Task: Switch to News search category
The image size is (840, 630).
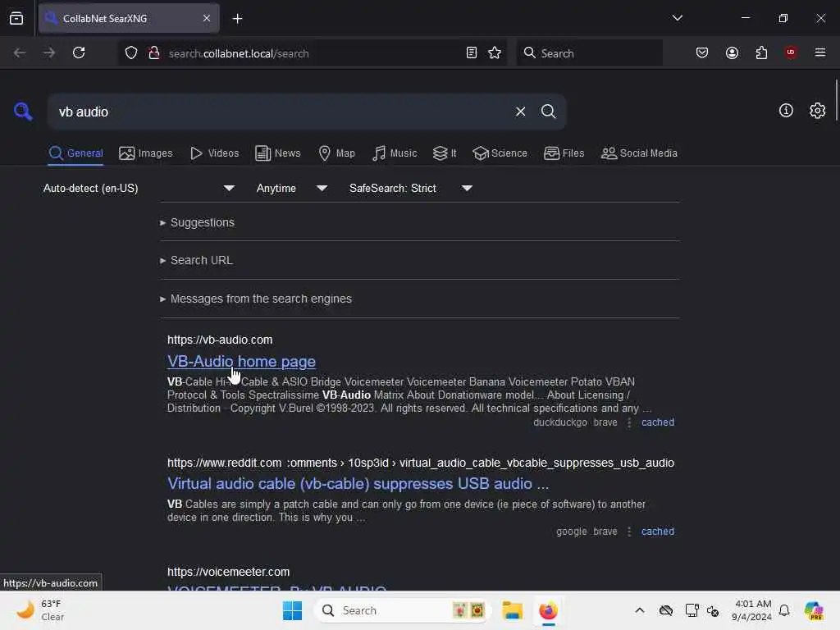Action: point(277,153)
